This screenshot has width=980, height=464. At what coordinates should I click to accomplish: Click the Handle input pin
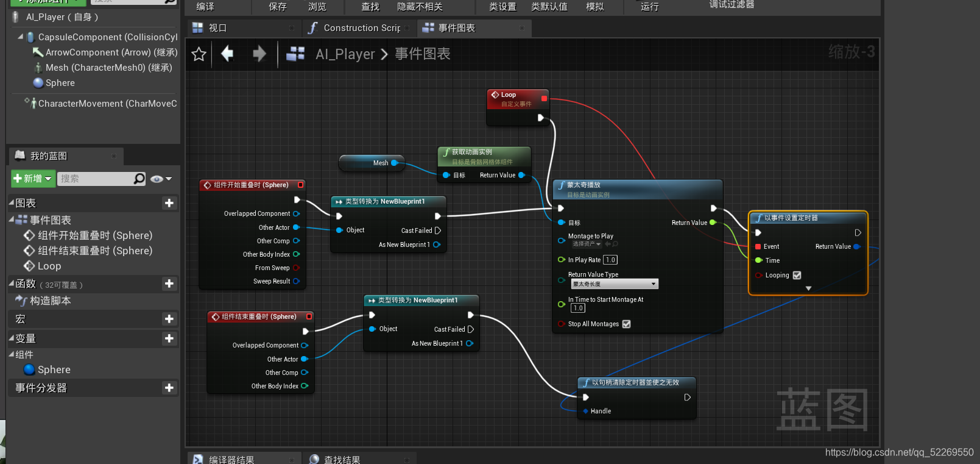585,411
